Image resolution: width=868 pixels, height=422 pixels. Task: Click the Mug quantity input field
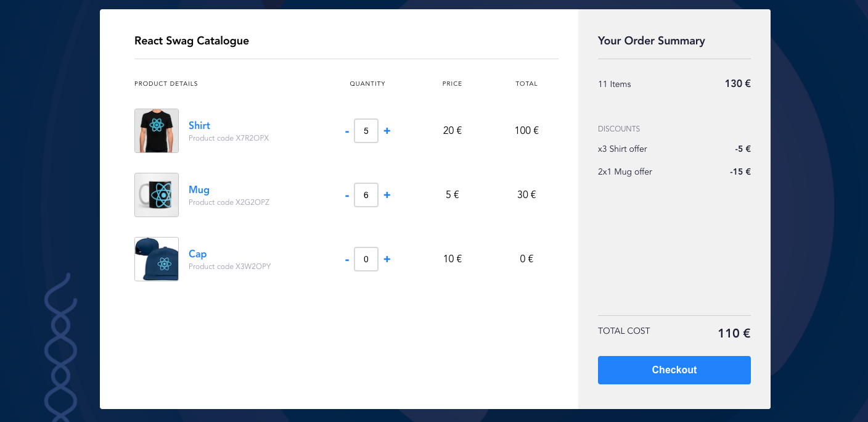tap(366, 195)
